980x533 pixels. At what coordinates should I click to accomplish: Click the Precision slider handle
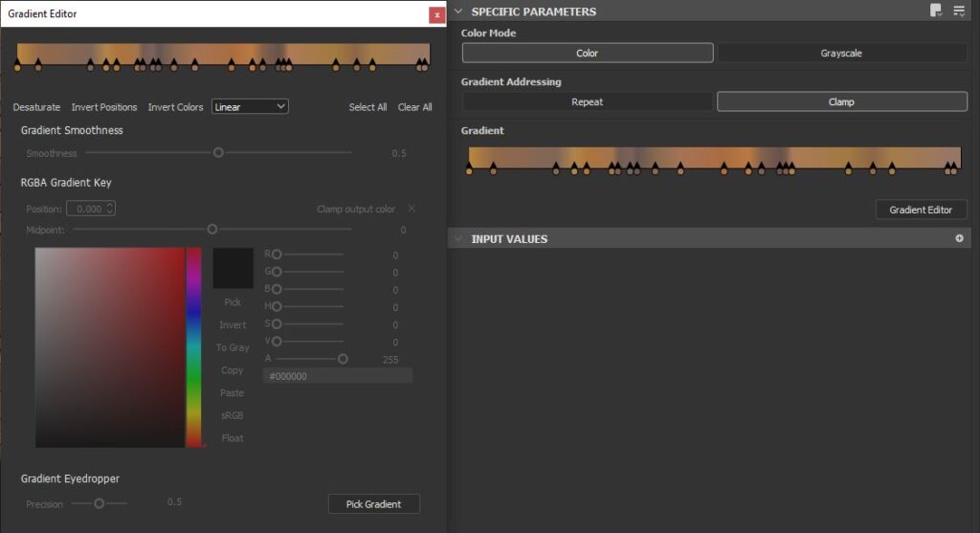click(99, 503)
